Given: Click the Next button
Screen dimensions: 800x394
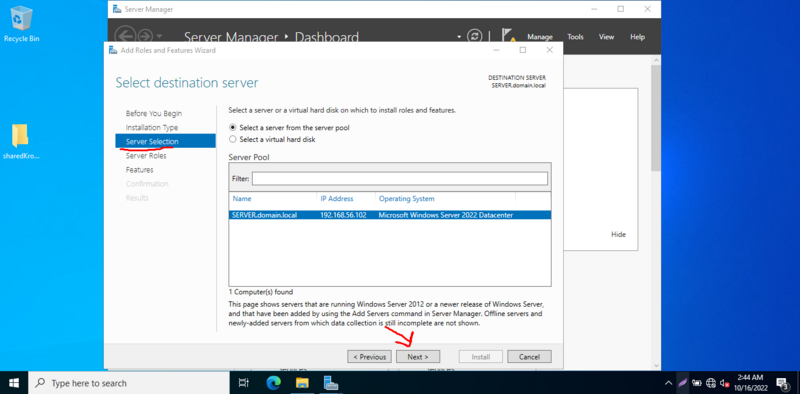Looking at the screenshot, I should (x=418, y=357).
